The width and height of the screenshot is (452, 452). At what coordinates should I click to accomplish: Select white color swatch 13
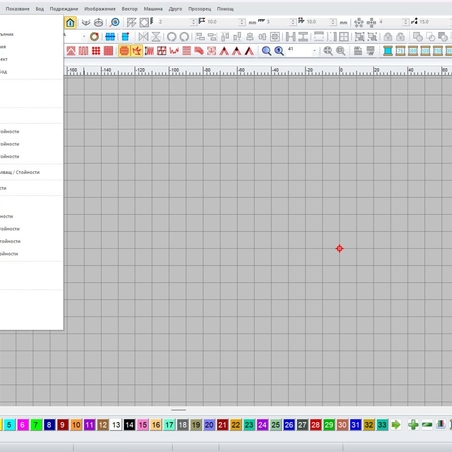pyautogui.click(x=116, y=425)
